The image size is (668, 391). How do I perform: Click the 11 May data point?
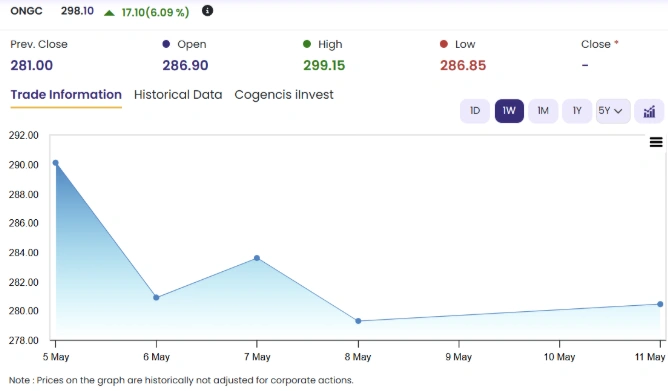(x=660, y=304)
